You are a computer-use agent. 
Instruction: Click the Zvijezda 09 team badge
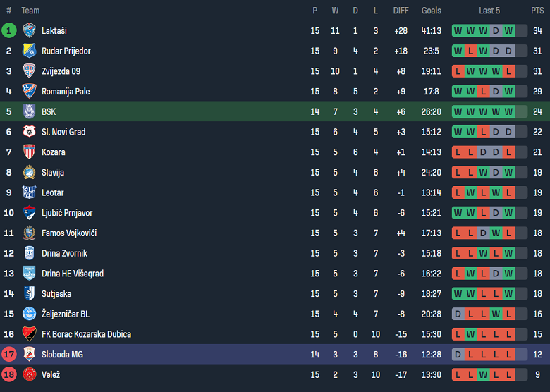[x=29, y=71]
